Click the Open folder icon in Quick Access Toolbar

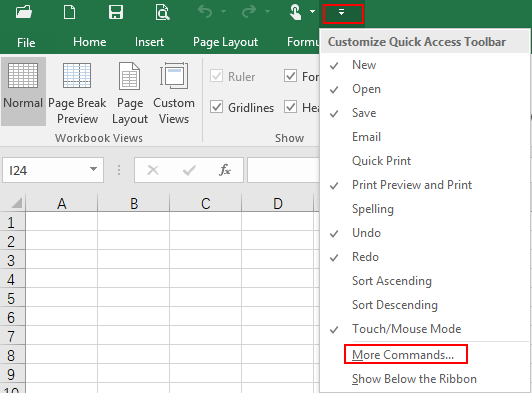[x=24, y=12]
